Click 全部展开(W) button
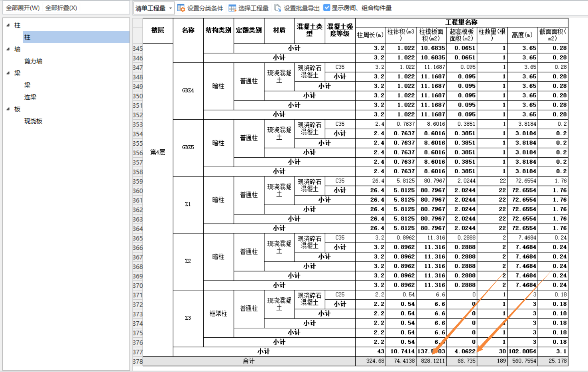This screenshot has height=372, width=588. tap(23, 8)
